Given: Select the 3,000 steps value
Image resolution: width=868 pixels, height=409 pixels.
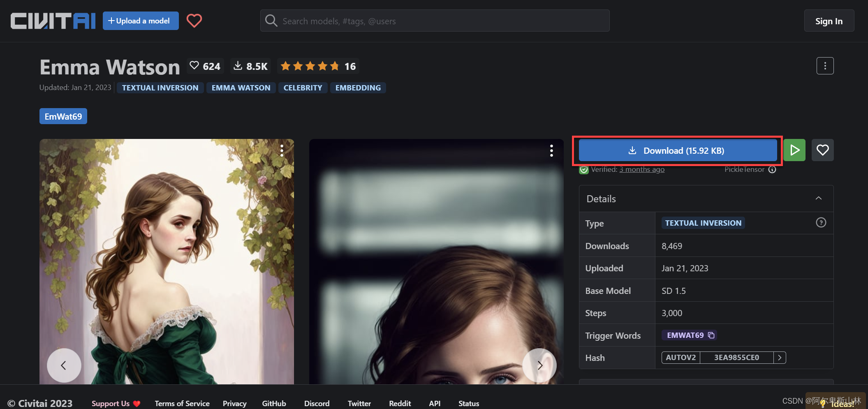Looking at the screenshot, I should tap(672, 313).
